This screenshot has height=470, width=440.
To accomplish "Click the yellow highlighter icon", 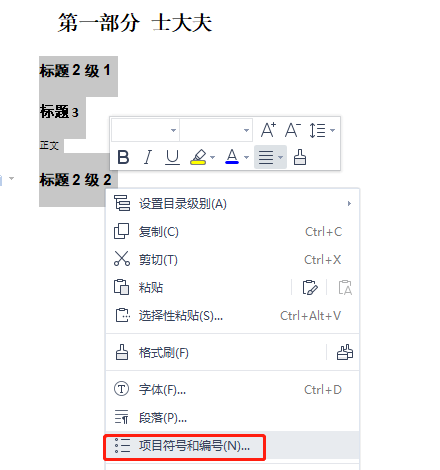I will [198, 157].
